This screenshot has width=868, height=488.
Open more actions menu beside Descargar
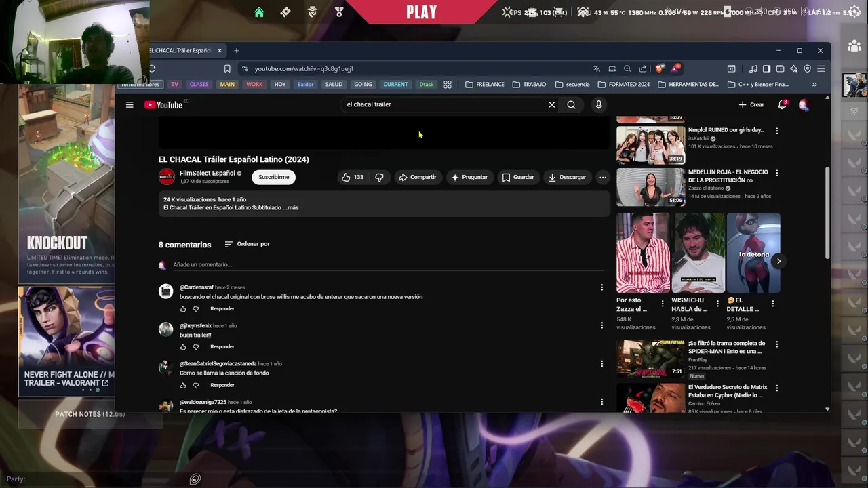tap(602, 177)
